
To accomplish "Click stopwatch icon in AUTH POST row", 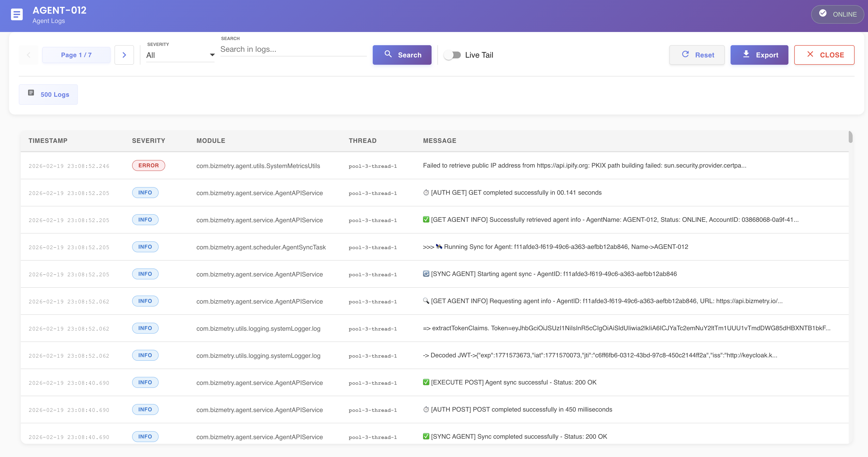I will pos(426,409).
